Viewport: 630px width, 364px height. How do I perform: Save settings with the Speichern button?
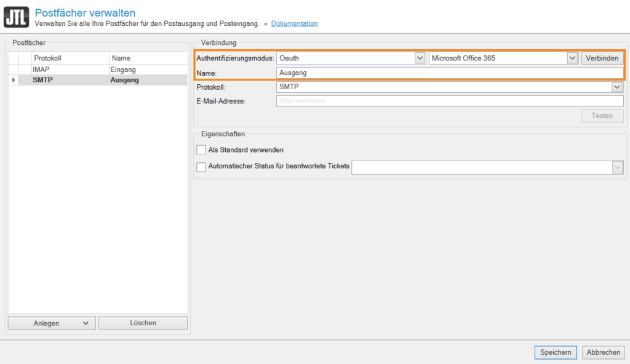tap(556, 352)
